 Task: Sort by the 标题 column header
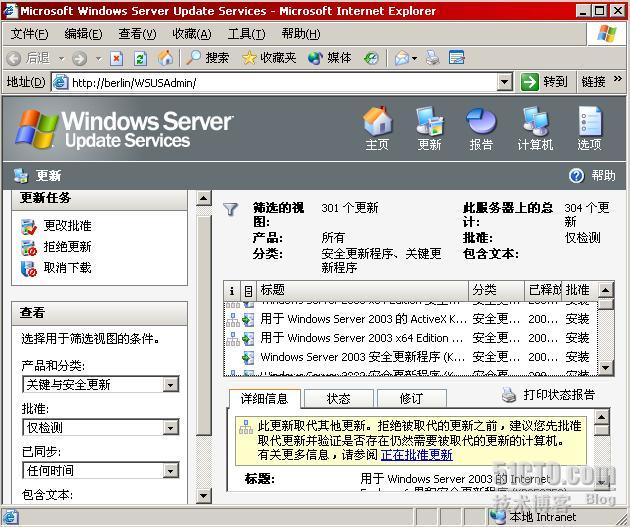point(362,290)
